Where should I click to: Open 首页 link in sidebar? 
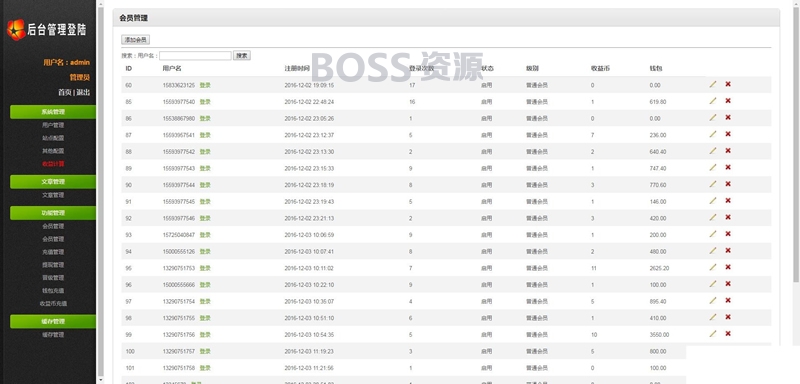[65, 92]
